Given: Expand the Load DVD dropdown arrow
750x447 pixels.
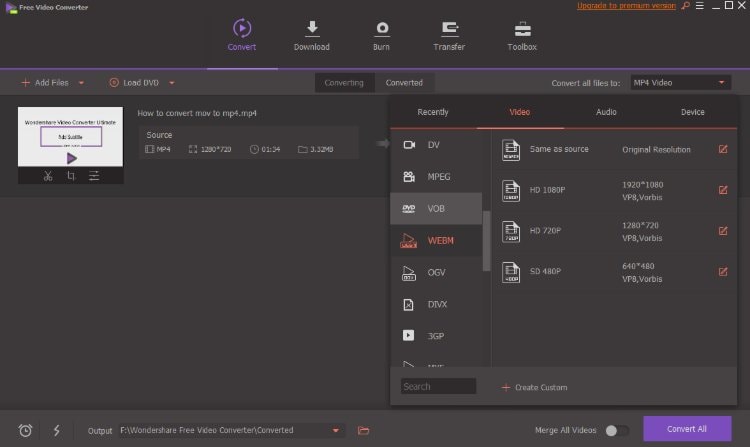Looking at the screenshot, I should pyautogui.click(x=172, y=83).
